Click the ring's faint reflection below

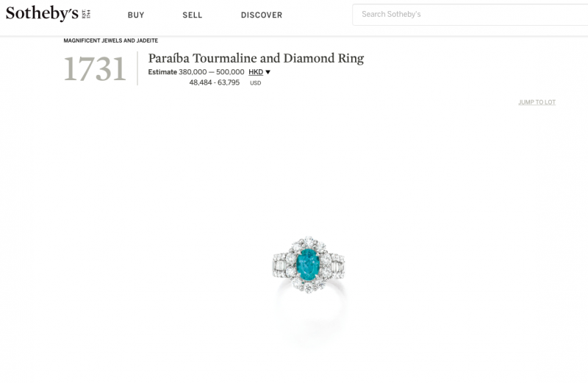coord(309,315)
